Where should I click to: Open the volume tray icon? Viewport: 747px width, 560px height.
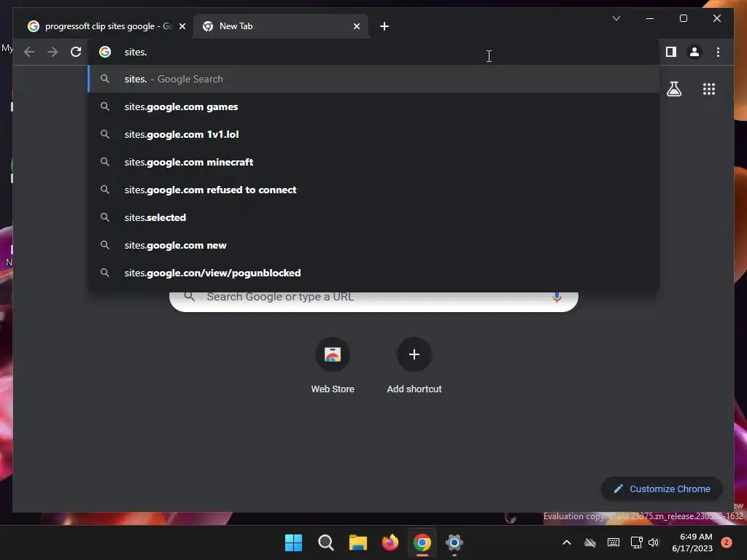[x=654, y=542]
